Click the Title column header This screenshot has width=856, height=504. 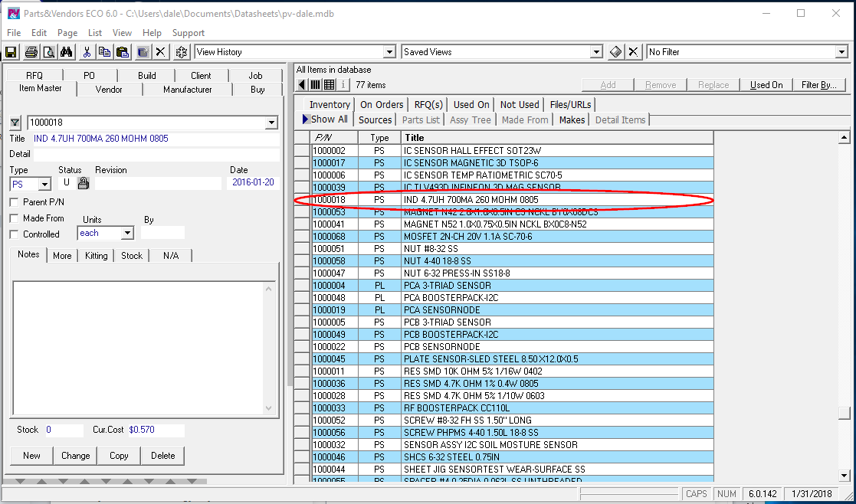coord(557,137)
